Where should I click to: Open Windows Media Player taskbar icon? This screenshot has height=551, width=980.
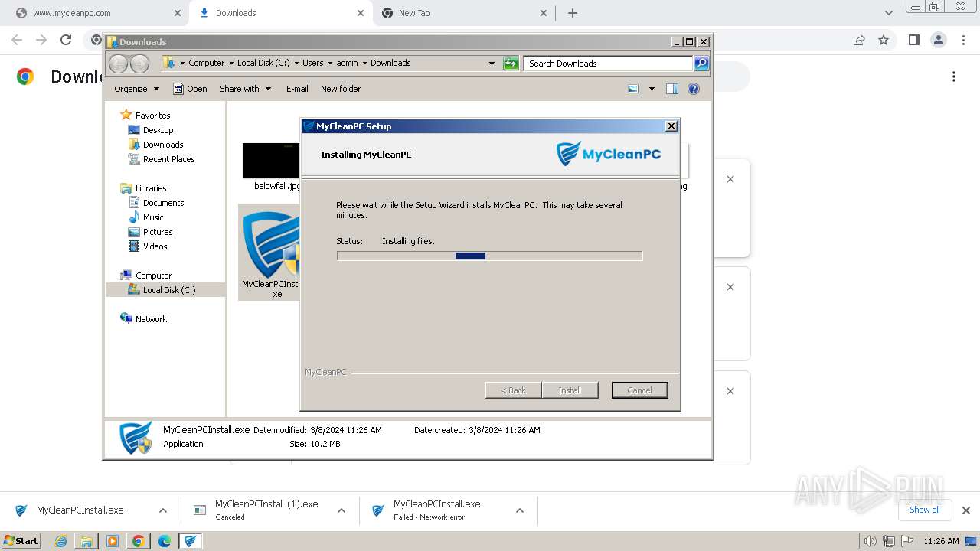point(113,541)
